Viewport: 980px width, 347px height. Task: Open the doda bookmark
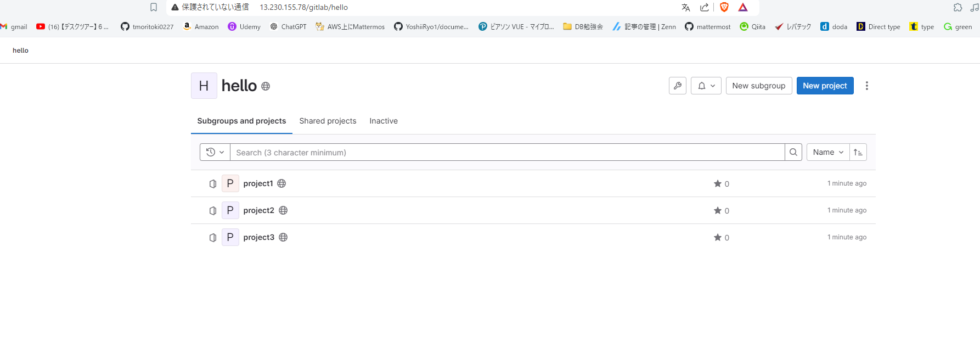click(833, 26)
